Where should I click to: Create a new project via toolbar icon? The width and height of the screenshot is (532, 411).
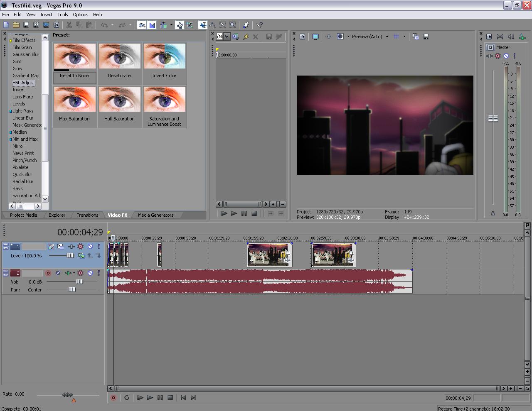click(x=6, y=25)
